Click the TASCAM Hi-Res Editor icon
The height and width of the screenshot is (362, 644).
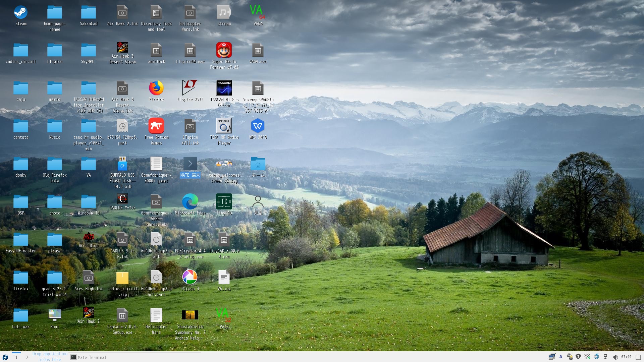pyautogui.click(x=224, y=88)
